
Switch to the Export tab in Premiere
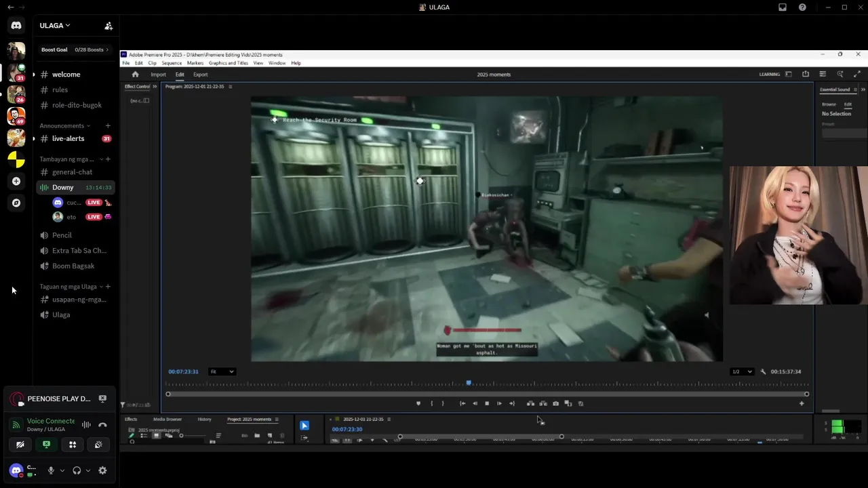coord(200,75)
